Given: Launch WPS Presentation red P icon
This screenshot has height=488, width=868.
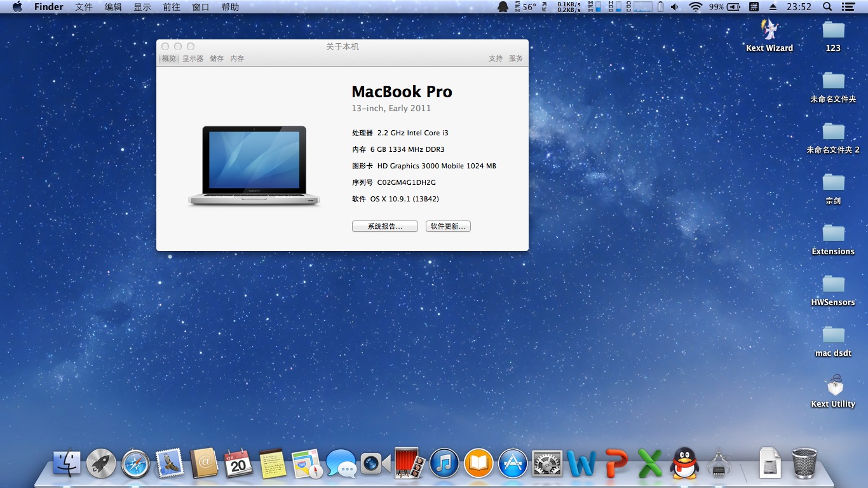Looking at the screenshot, I should pos(616,463).
